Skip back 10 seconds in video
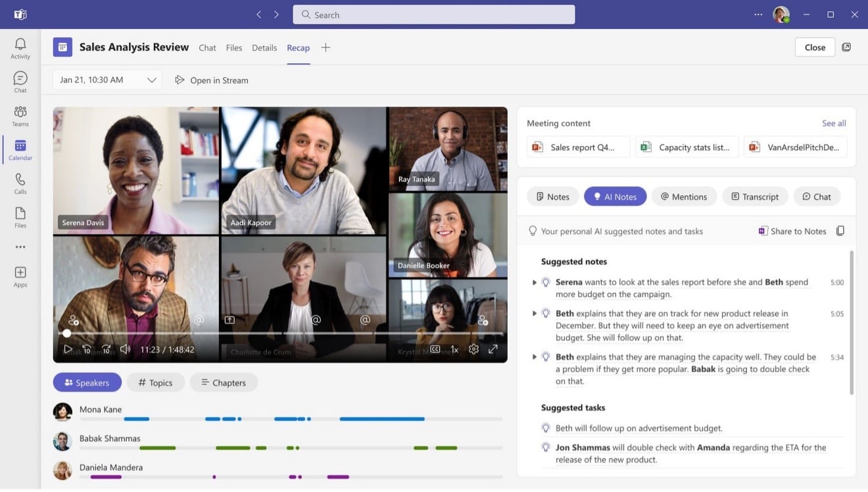Viewport: 868px width, 492px height. (87, 349)
